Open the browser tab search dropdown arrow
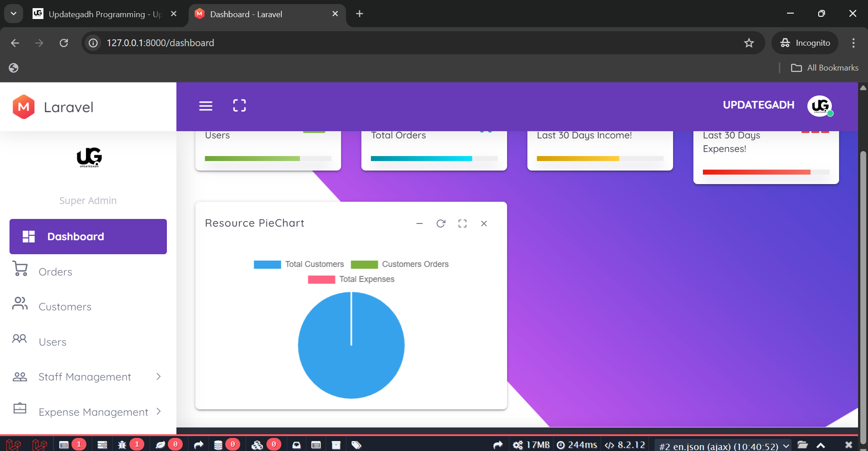868x451 pixels. click(14, 14)
